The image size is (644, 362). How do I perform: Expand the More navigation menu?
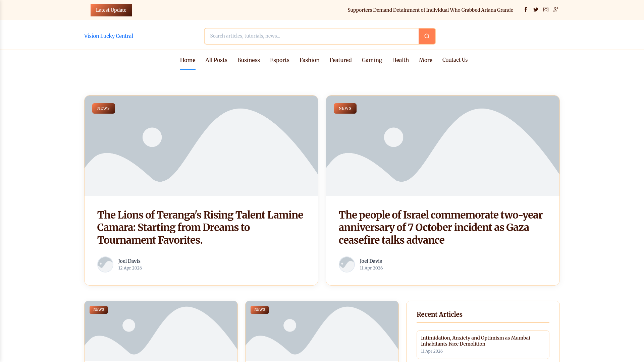(425, 60)
